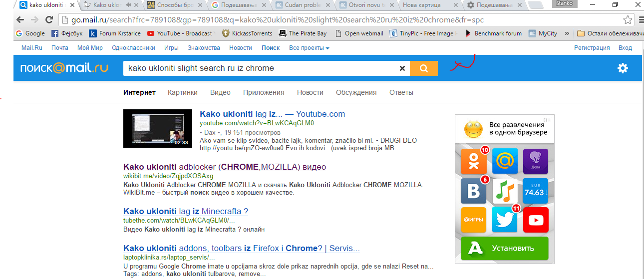The height and width of the screenshot is (279, 644).
Task: Click the Вход login link
Action: [x=625, y=48]
